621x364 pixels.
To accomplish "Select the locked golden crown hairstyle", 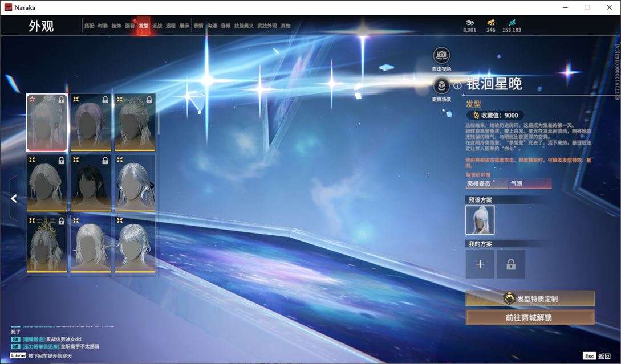I will pyautogui.click(x=47, y=244).
